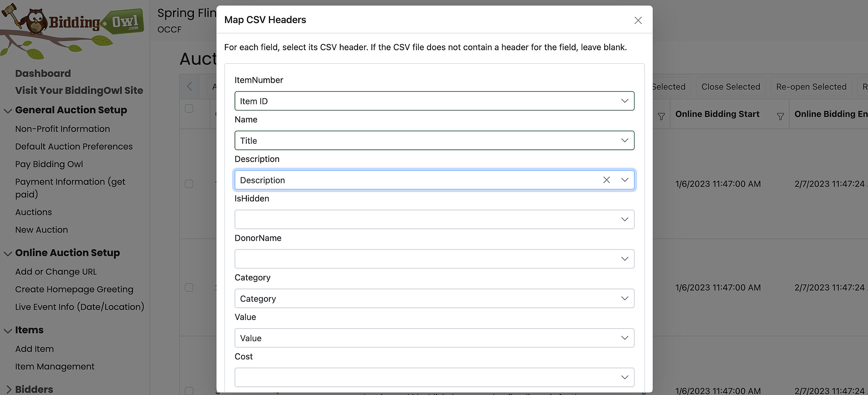Click the filter icon beside Online Bidding End
This screenshot has height=395, width=868.
point(780,117)
